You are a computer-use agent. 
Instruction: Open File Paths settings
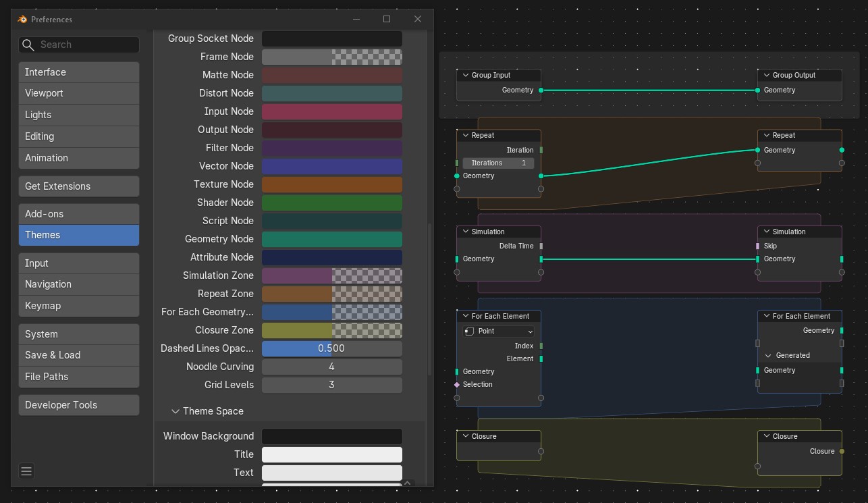pyautogui.click(x=79, y=377)
